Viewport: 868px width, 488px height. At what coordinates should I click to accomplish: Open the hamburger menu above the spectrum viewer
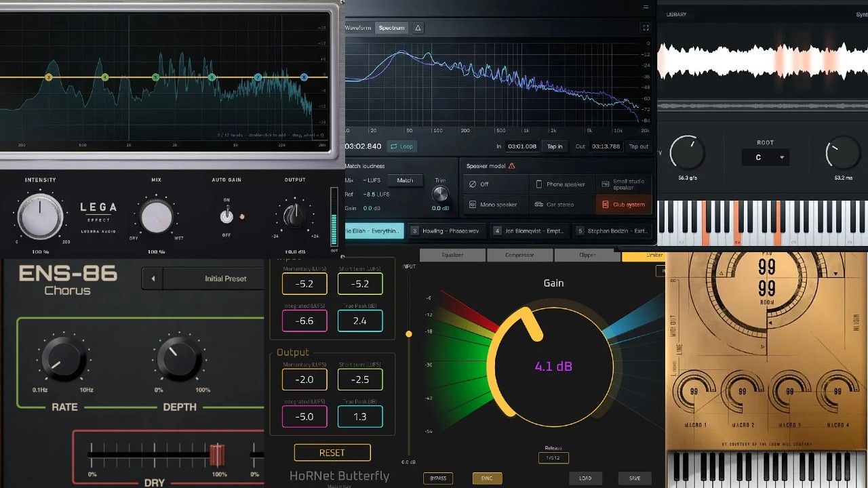tap(646, 6)
